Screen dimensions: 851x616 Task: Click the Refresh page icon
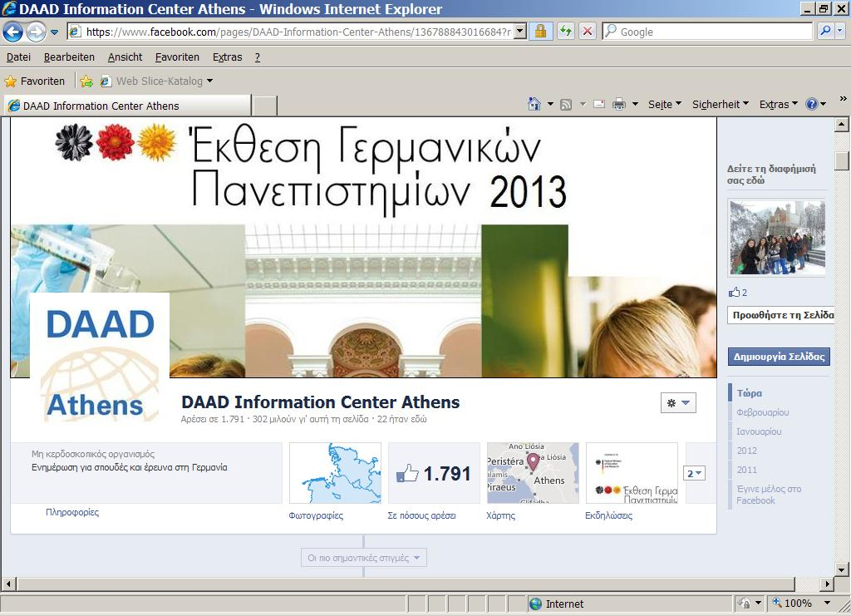coord(565,32)
